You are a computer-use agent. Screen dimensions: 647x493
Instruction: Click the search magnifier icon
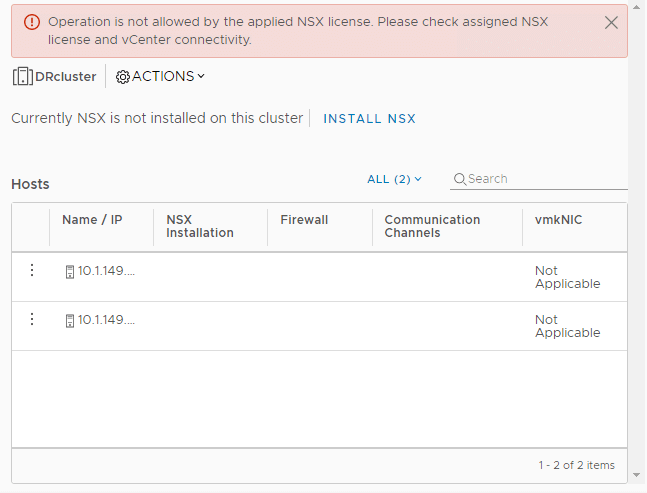460,179
